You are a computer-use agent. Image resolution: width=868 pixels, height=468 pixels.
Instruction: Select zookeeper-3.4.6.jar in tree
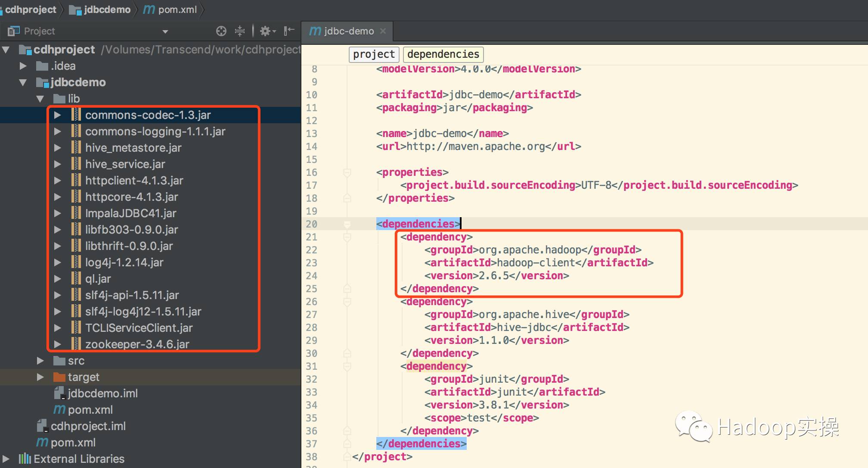pos(137,344)
